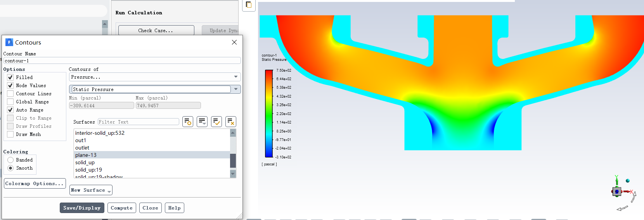Toggle the Filled checkbox
644x220 pixels.
click(x=10, y=77)
